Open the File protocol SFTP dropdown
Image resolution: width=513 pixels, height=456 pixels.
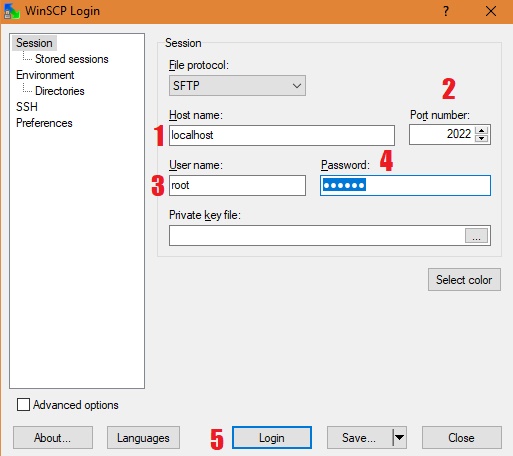(237, 86)
